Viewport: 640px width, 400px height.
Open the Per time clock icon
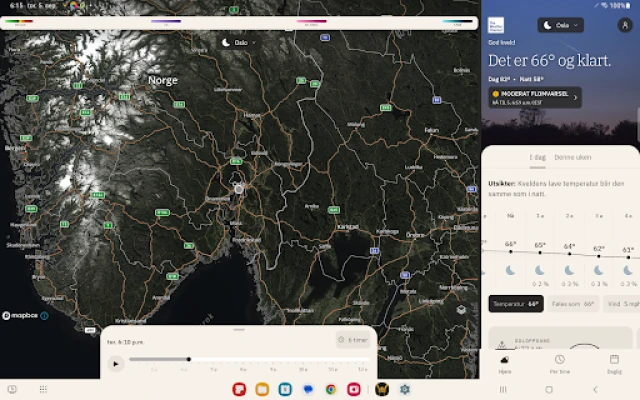(x=559, y=360)
